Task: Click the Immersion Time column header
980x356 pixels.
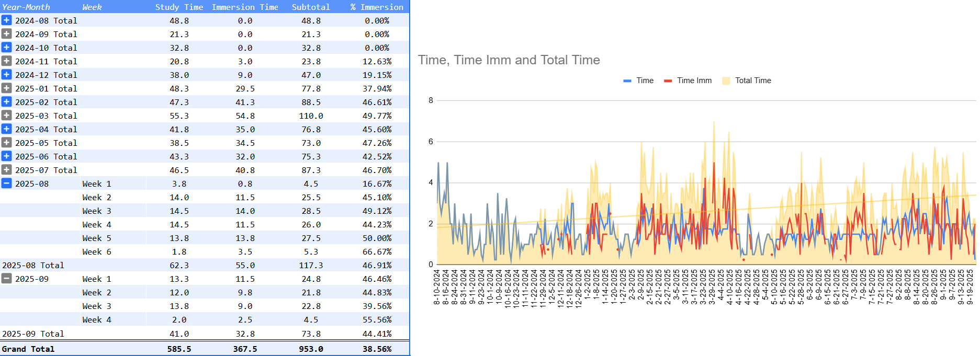Action: [245, 7]
